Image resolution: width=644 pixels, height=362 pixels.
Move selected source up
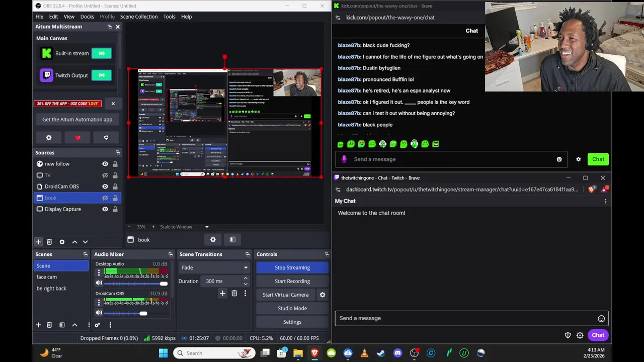[74, 242]
